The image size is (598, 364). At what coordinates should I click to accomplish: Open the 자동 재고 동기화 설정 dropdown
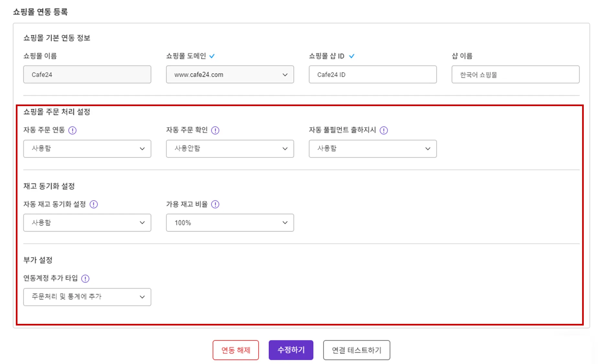tap(87, 223)
